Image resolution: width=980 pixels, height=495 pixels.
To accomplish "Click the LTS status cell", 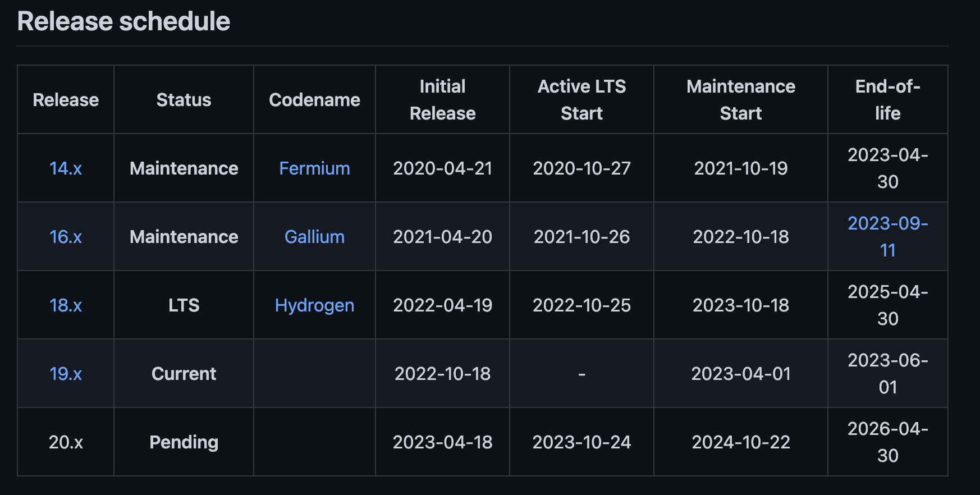I will click(x=184, y=305).
